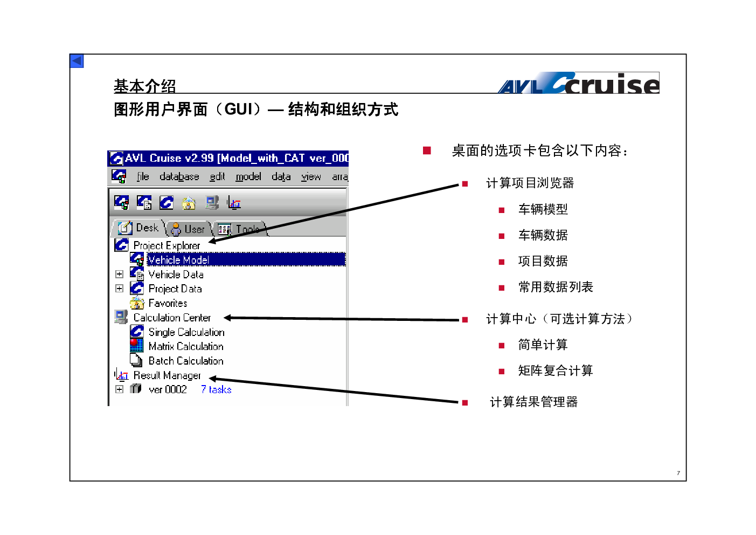
Task: Click the Favorites folder tree icon
Action: tap(137, 303)
